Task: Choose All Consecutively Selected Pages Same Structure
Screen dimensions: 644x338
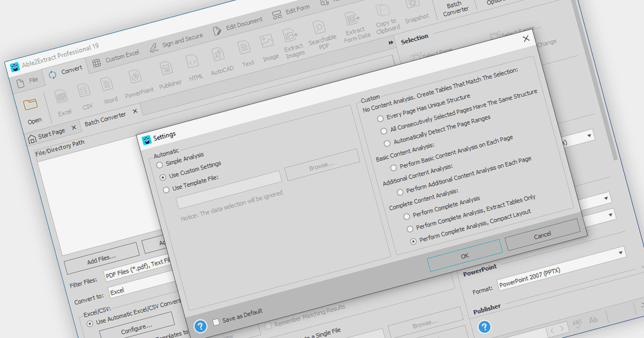Action: click(384, 131)
